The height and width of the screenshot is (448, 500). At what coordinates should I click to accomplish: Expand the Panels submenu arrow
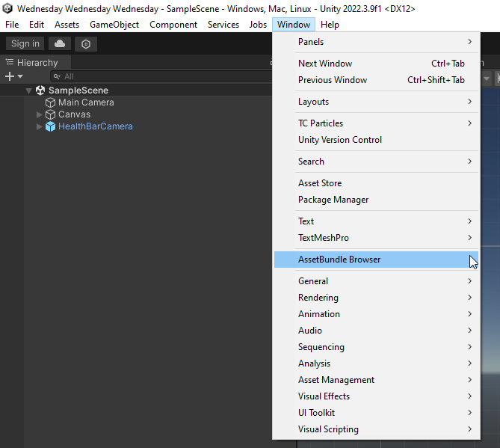[x=469, y=41]
